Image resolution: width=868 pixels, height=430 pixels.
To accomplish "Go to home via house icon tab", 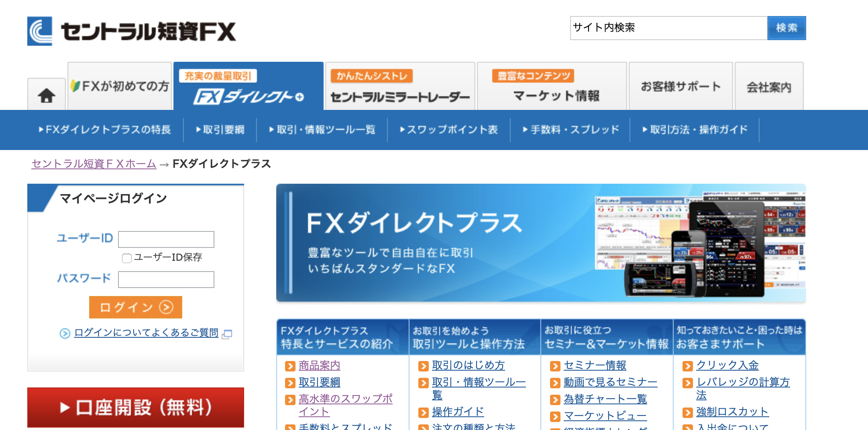I will (x=47, y=95).
